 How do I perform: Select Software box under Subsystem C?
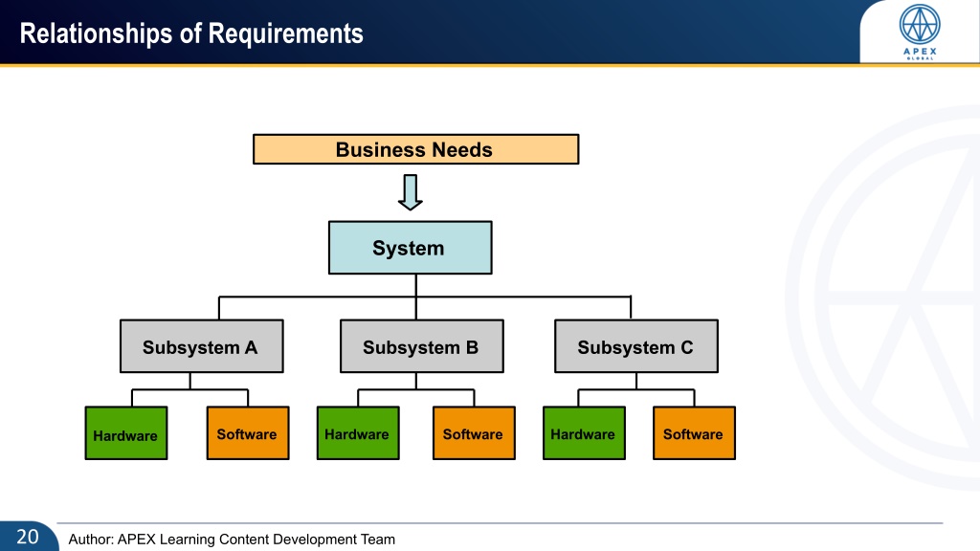point(694,433)
